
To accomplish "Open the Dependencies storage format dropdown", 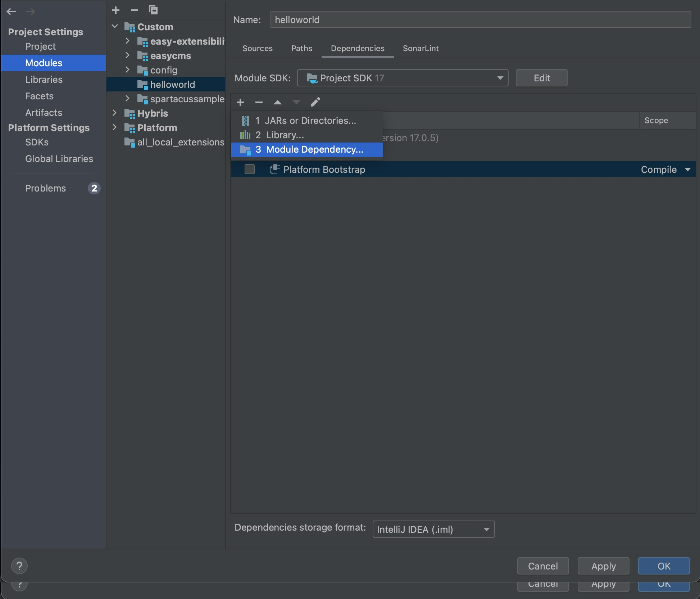I will (x=433, y=529).
